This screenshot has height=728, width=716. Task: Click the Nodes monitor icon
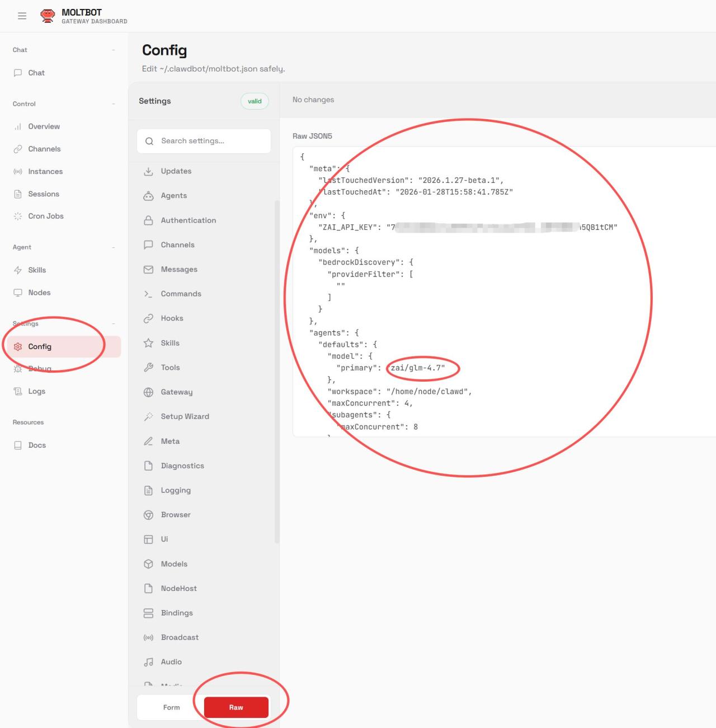[18, 293]
